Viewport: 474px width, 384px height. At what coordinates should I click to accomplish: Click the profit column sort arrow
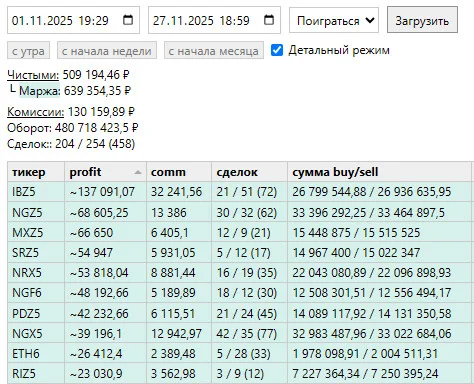[138, 172]
